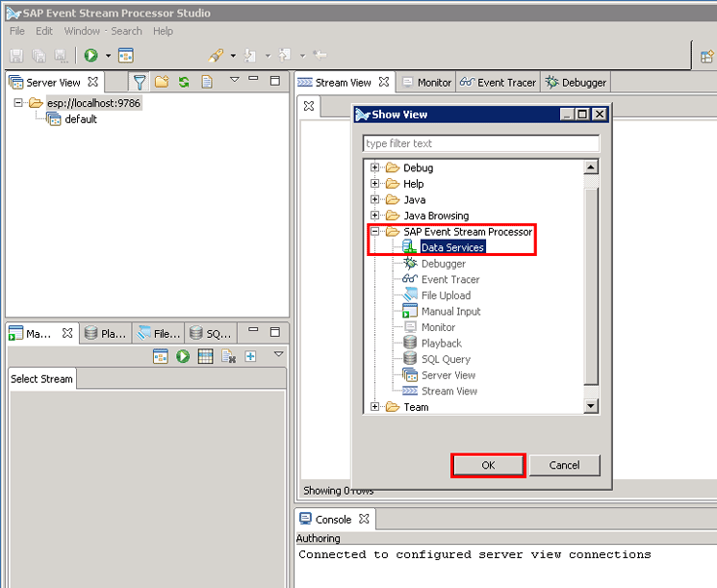Open the Window menu
The image size is (717, 588).
tap(82, 31)
